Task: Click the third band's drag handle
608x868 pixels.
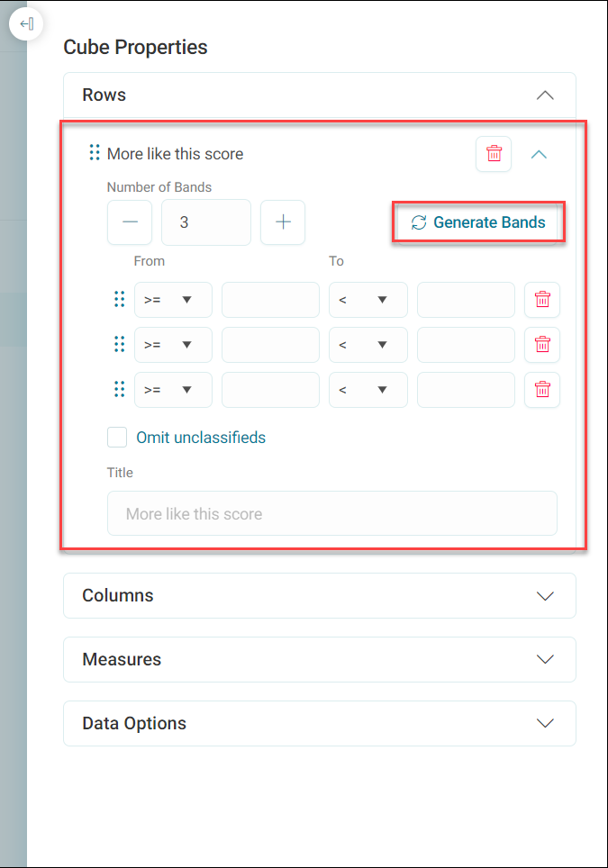Action: point(119,389)
